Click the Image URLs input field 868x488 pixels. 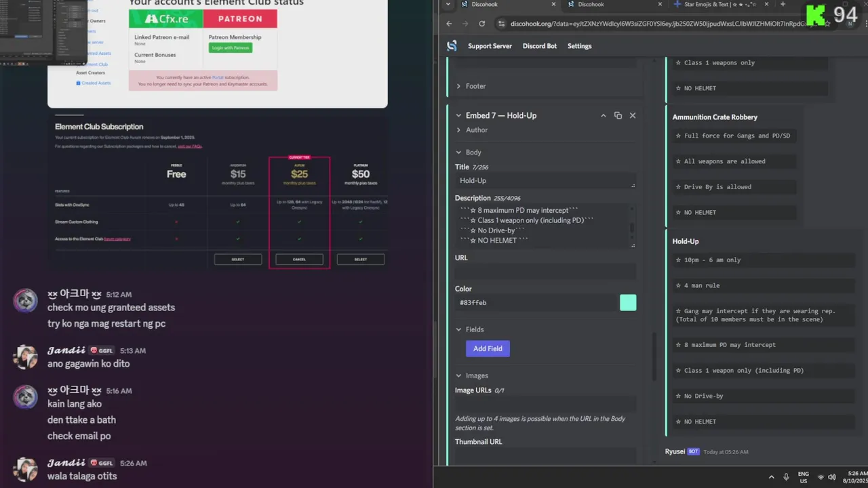[545, 405]
